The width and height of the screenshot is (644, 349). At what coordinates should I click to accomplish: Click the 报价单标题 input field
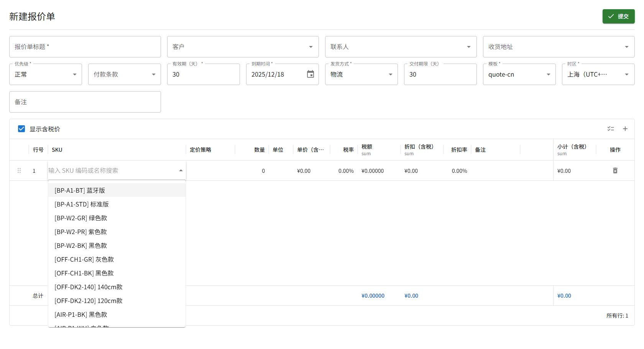point(85,46)
